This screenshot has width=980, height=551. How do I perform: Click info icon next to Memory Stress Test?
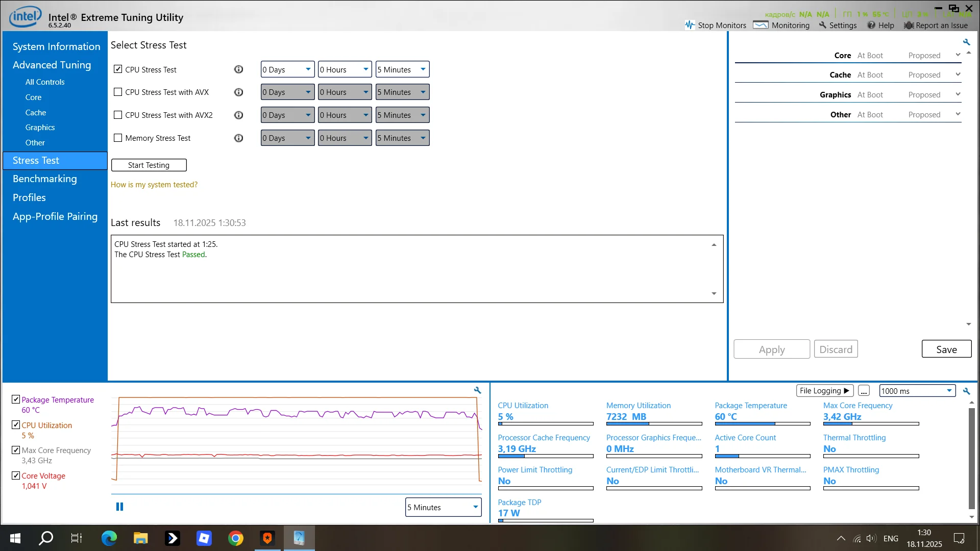238,138
